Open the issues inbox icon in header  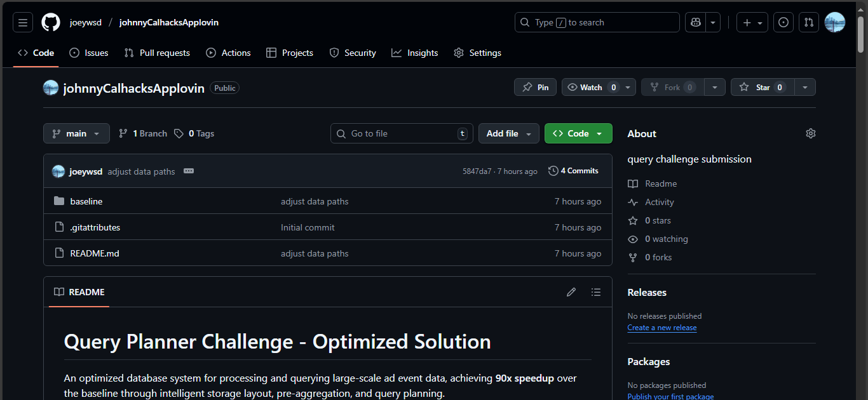coord(783,22)
